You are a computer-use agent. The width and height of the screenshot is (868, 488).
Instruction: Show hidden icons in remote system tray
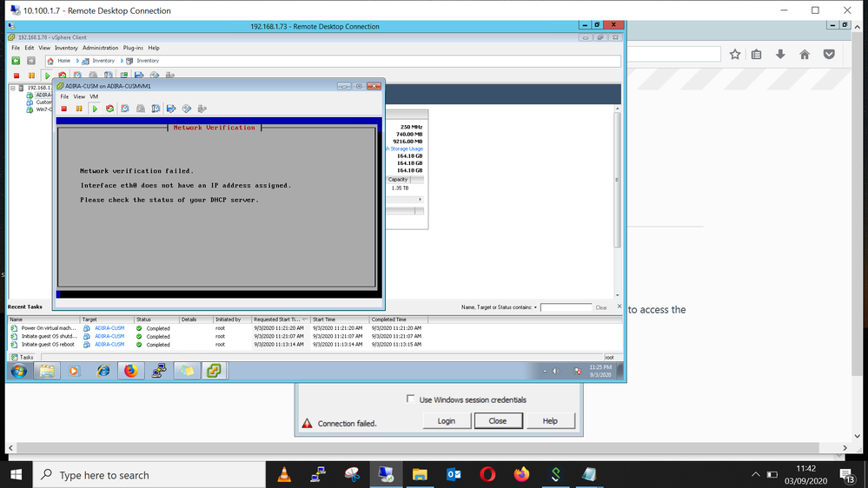pyautogui.click(x=545, y=372)
